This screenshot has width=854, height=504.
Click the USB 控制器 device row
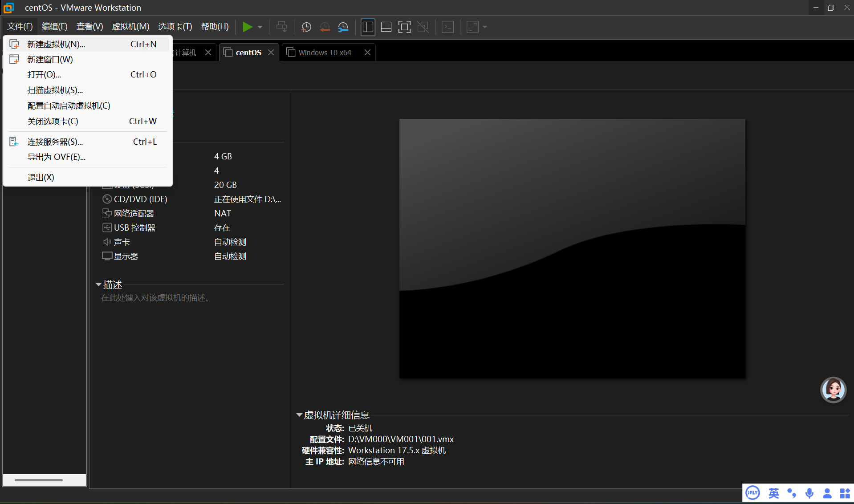192,228
